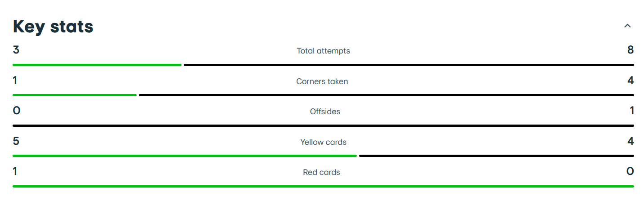Click the Key stats heading
The height and width of the screenshot is (201, 644).
click(53, 27)
